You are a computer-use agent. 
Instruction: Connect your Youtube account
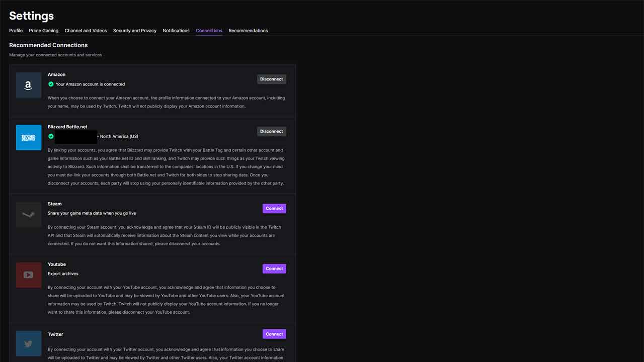tap(274, 268)
